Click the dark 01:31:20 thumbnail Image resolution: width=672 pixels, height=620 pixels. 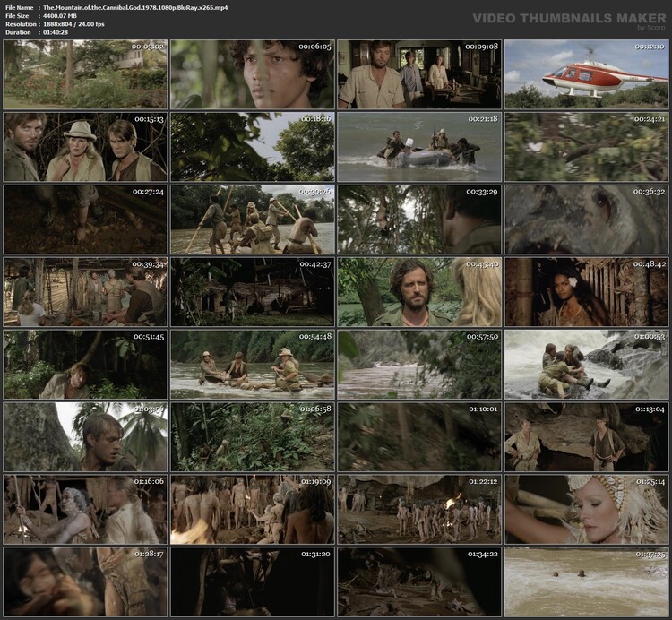click(x=252, y=581)
